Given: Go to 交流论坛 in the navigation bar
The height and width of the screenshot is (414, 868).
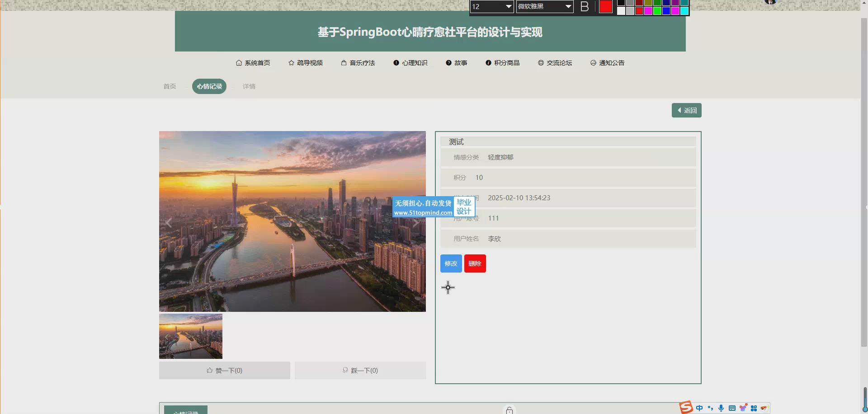Looking at the screenshot, I should point(555,63).
